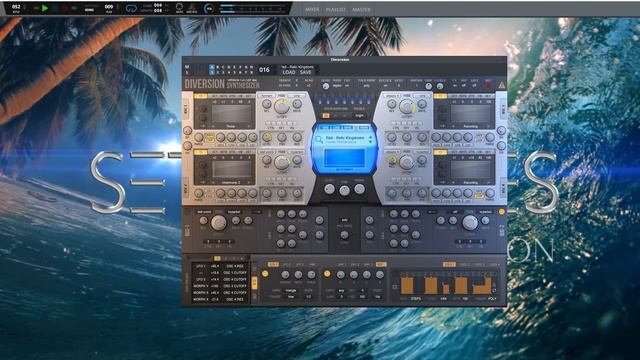The image size is (640, 360).
Task: Adjust the first blue morph slider
Action: pyautogui.click(x=320, y=100)
